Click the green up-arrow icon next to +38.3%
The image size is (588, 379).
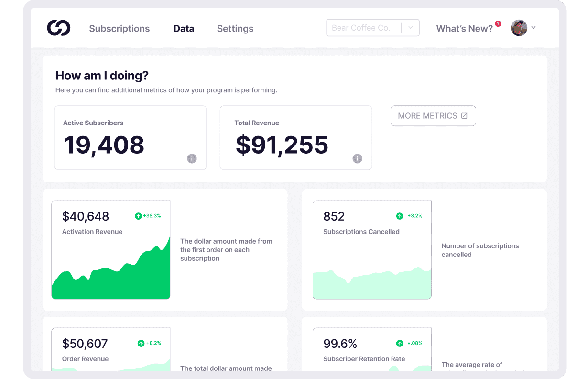coord(138,216)
